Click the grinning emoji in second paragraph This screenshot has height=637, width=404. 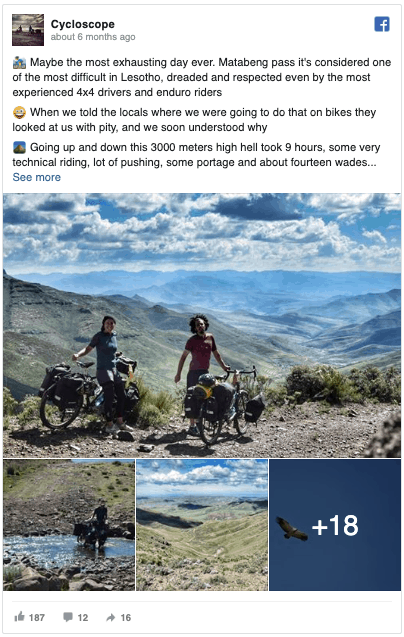click(19, 112)
